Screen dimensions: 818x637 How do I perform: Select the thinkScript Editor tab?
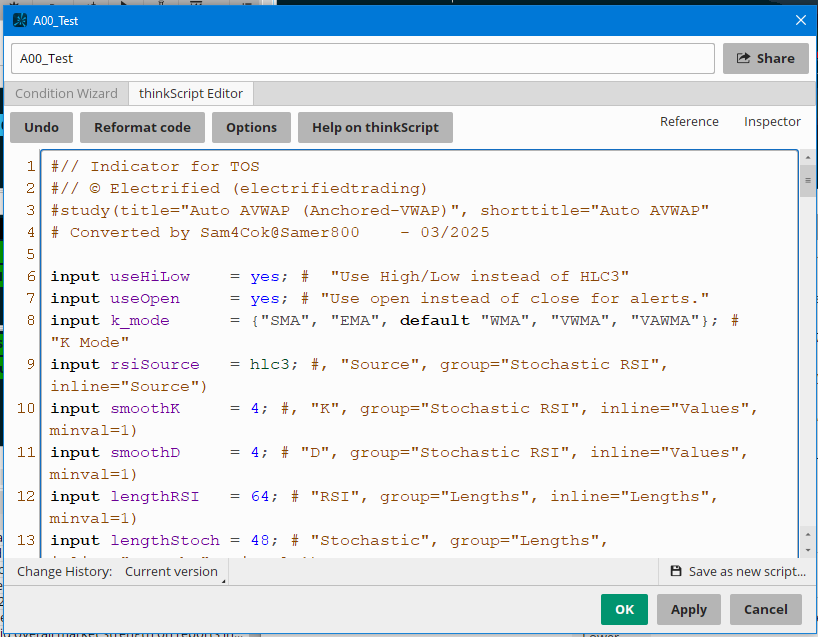(191, 93)
